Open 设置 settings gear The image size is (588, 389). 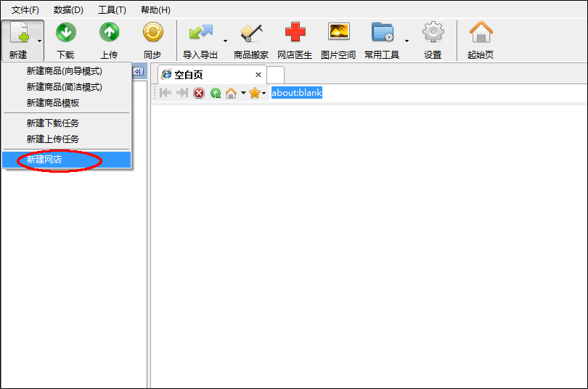click(x=433, y=32)
